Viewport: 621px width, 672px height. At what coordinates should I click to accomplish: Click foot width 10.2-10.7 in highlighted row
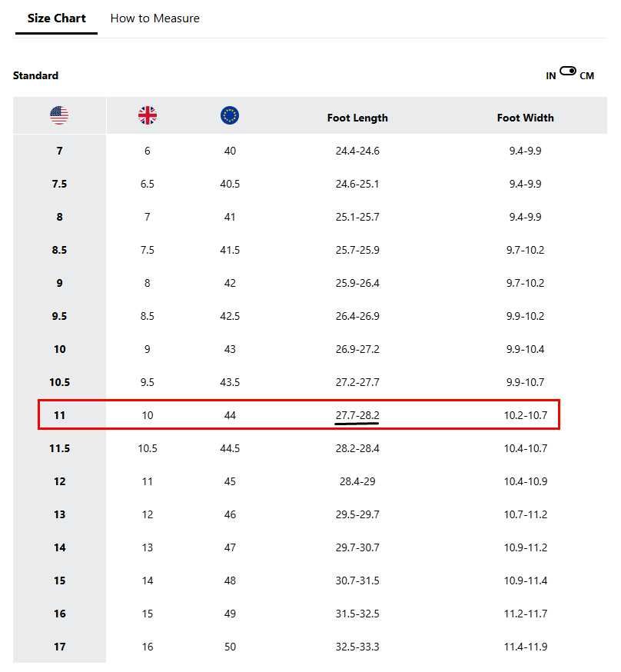(525, 415)
